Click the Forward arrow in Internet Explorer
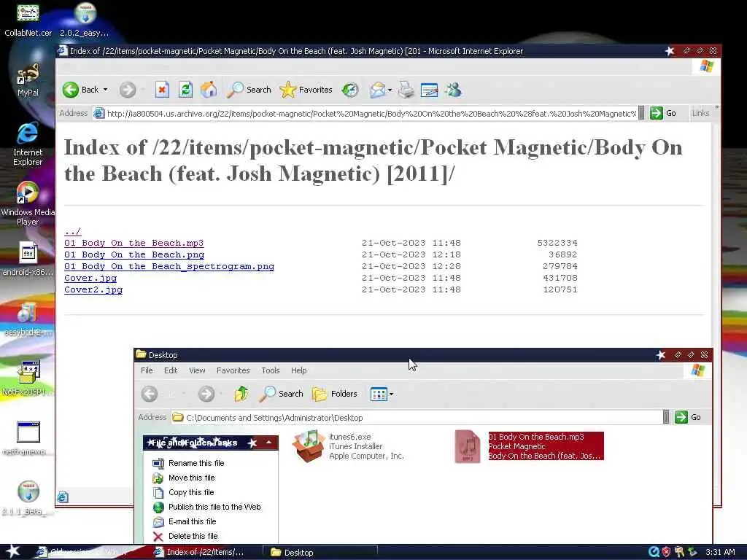 pyautogui.click(x=127, y=90)
